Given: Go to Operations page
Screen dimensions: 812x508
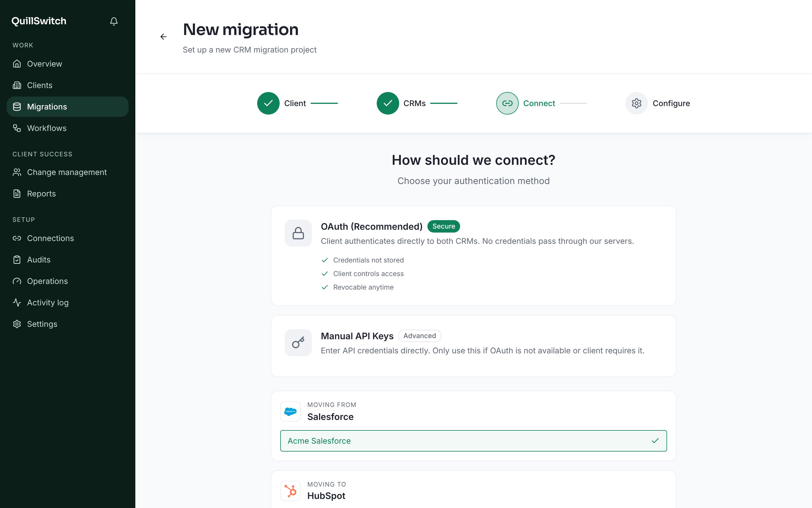Looking at the screenshot, I should click(67, 281).
